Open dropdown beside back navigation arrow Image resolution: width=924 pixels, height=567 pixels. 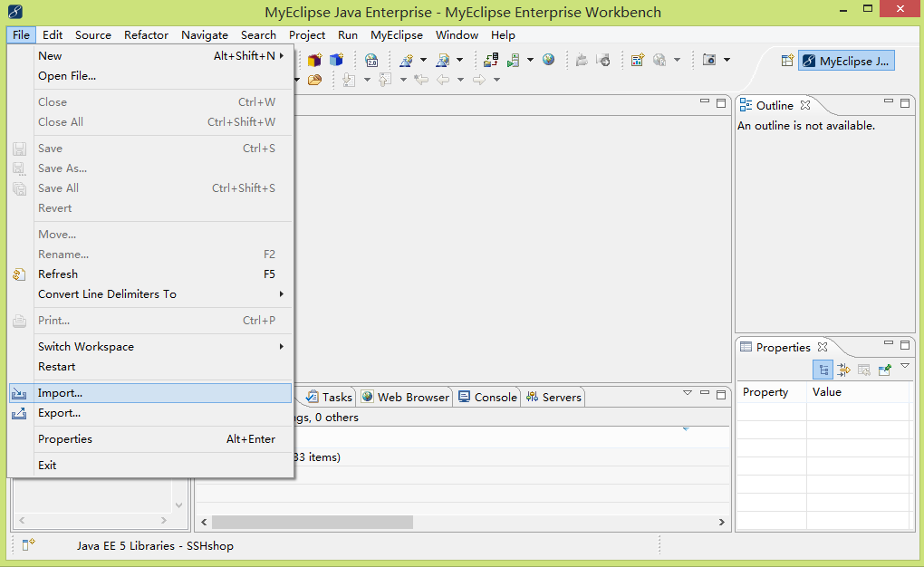(x=460, y=80)
